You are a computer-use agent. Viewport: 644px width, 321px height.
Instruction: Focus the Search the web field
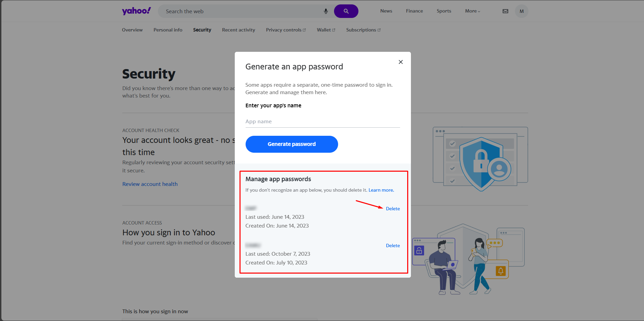pos(242,11)
